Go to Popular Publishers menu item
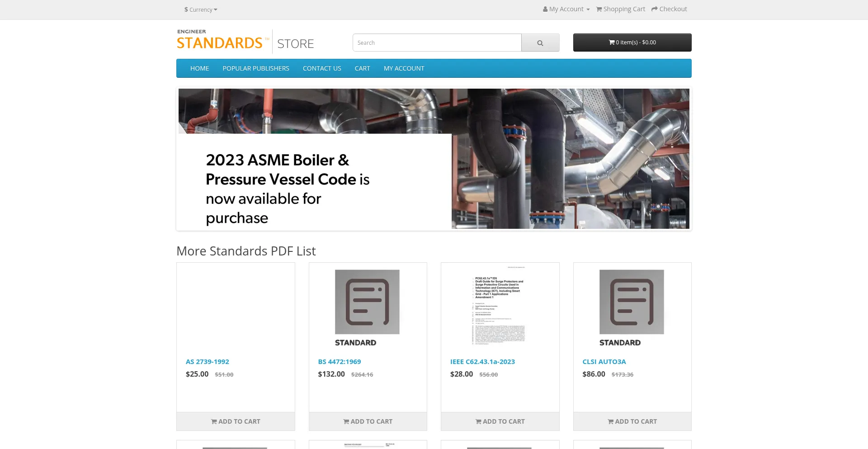 pos(255,68)
